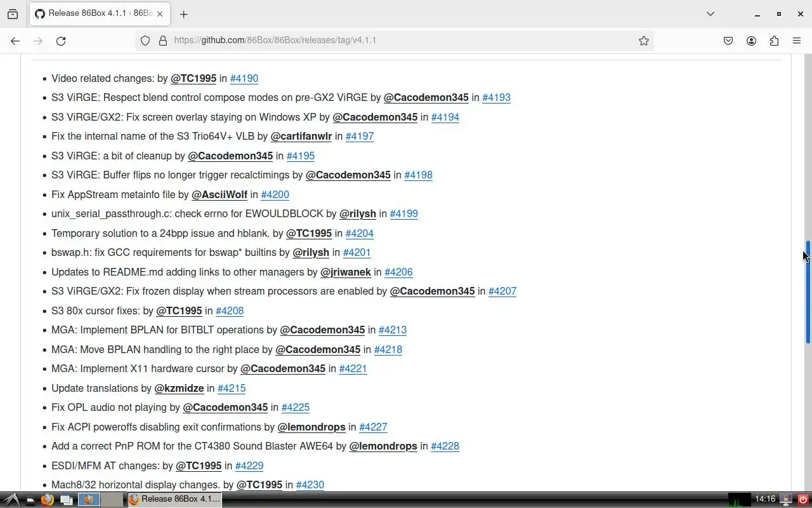Bookmark this page with the star icon
The image size is (812, 508).
pyautogui.click(x=644, y=41)
